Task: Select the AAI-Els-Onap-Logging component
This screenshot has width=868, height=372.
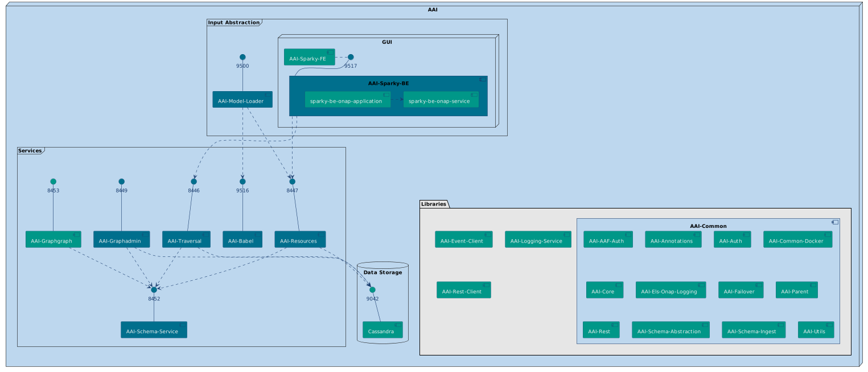Action: click(x=671, y=290)
